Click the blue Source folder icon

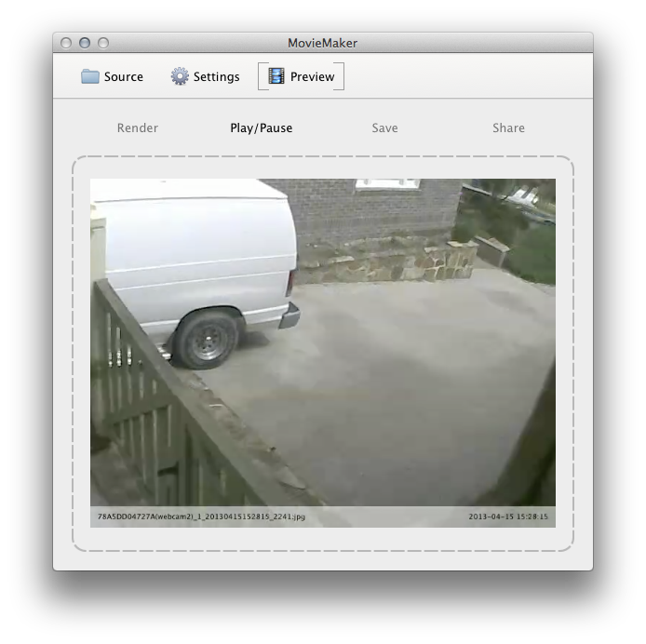click(89, 76)
